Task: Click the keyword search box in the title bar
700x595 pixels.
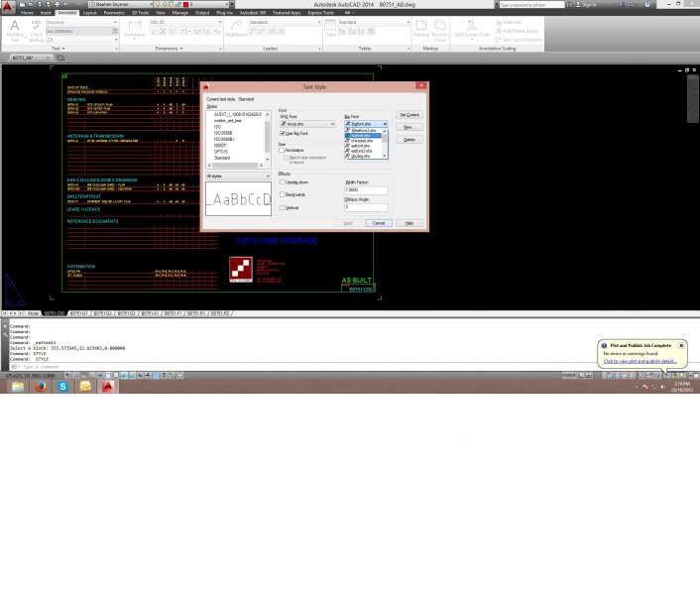Action: 532,5
